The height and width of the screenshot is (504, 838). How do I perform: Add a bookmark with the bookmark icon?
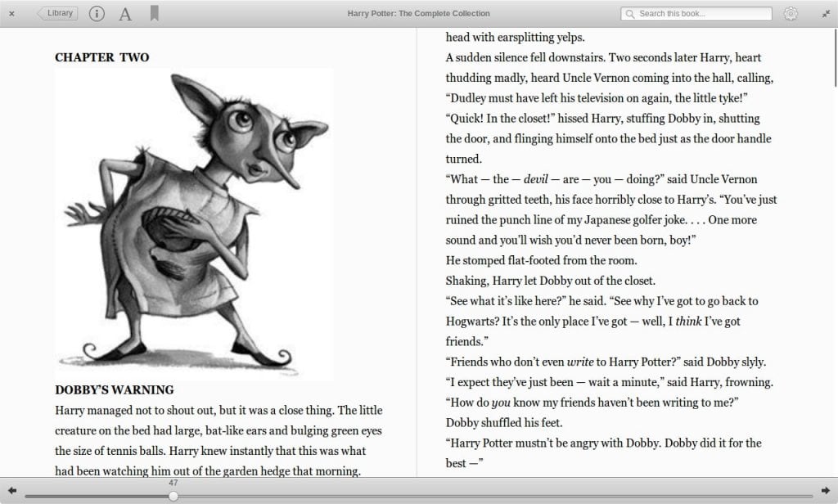[x=155, y=13]
